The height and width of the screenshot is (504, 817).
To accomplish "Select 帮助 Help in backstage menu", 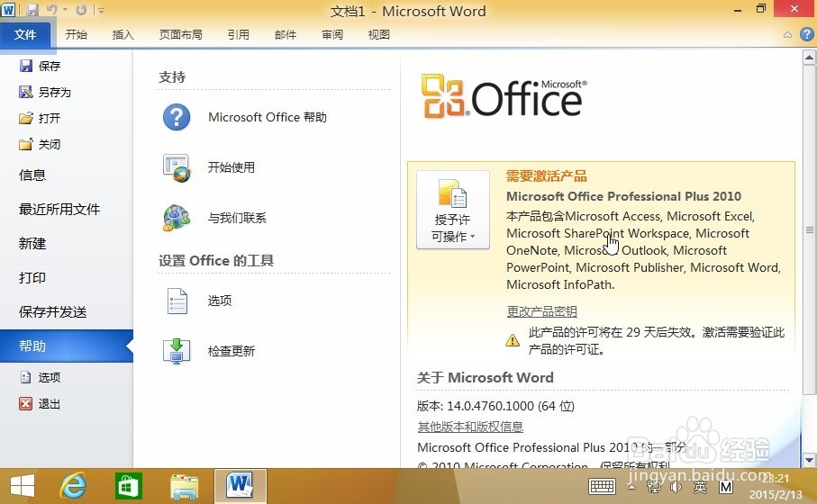I will (66, 346).
